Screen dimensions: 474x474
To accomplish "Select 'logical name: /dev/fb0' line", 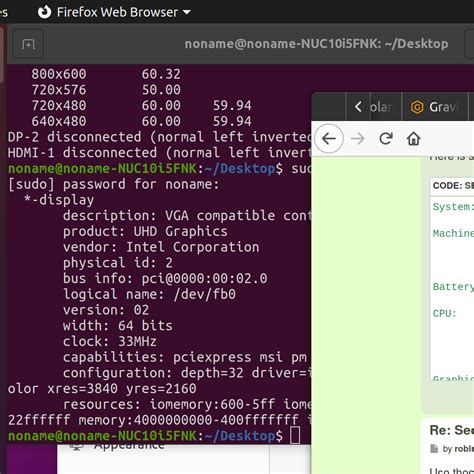I will coord(149,294).
